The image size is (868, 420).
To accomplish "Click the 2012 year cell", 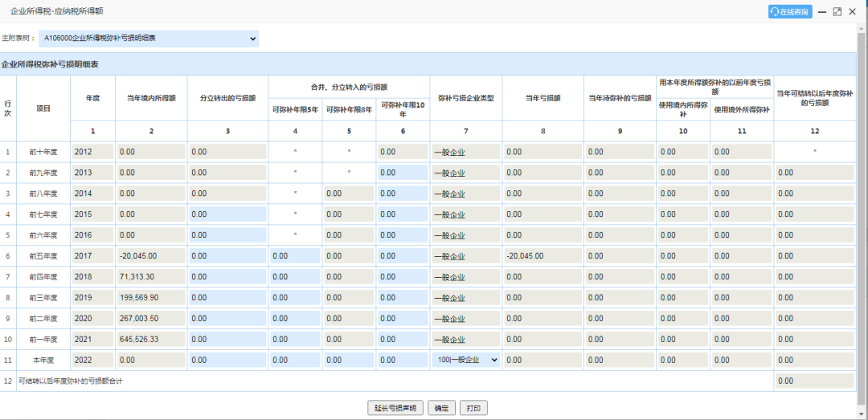I will click(92, 152).
